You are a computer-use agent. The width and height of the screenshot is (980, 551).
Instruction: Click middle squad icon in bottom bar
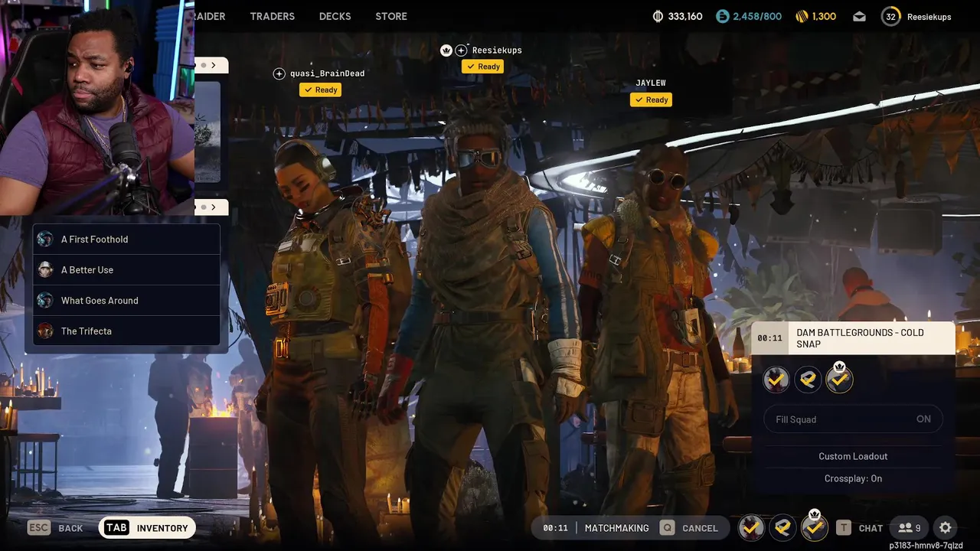(x=782, y=527)
